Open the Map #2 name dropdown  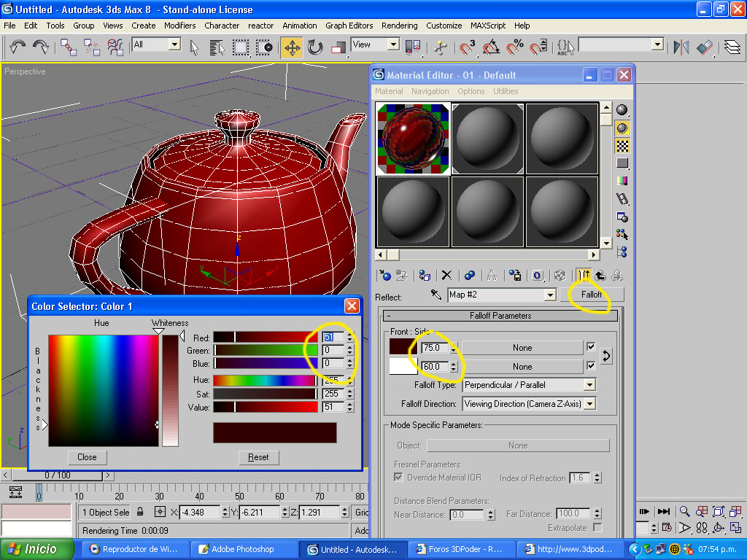coord(550,295)
